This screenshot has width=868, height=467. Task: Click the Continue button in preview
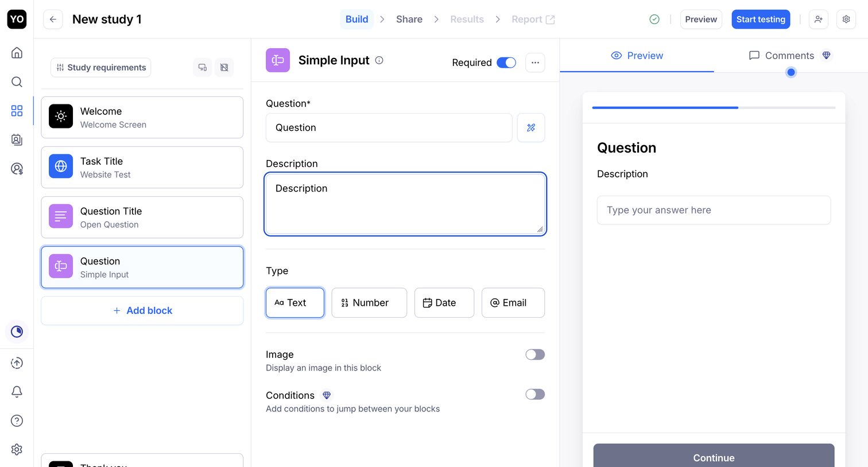point(714,456)
